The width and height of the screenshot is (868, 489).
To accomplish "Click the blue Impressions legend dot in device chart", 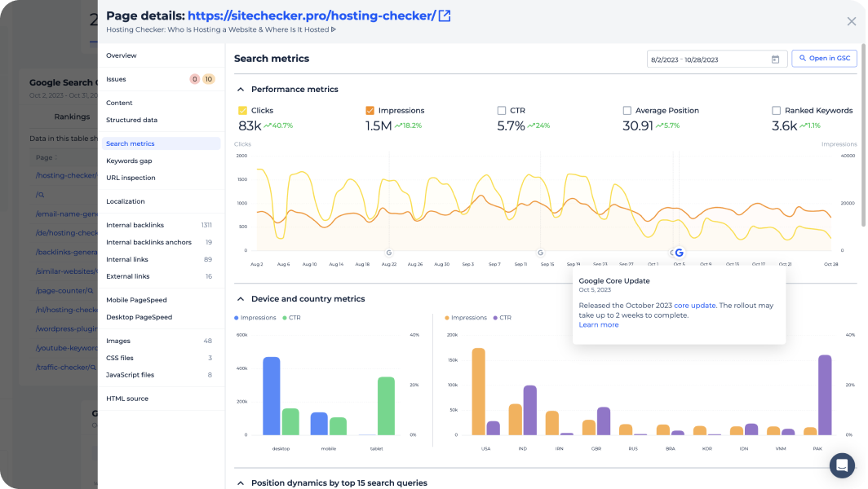I will (x=237, y=318).
